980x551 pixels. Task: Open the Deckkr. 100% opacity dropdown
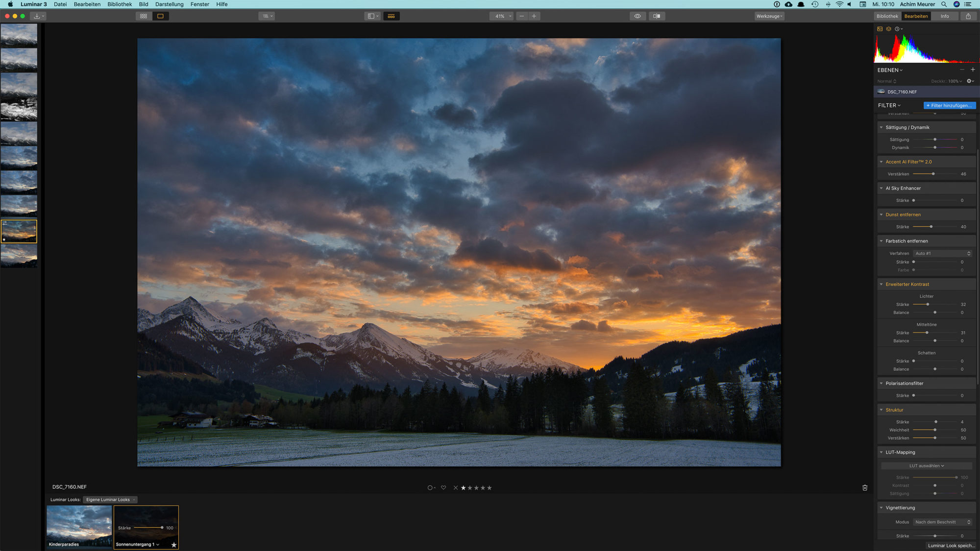point(947,81)
